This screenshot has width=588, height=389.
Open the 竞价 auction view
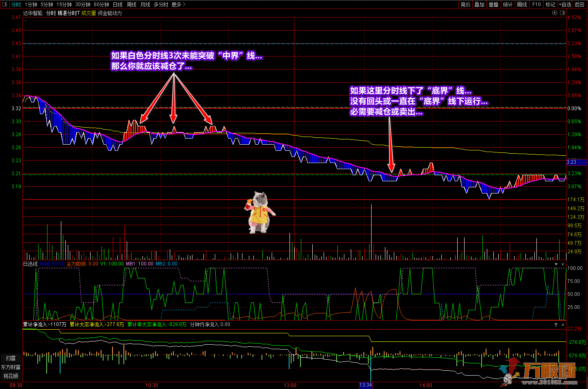(x=465, y=4)
